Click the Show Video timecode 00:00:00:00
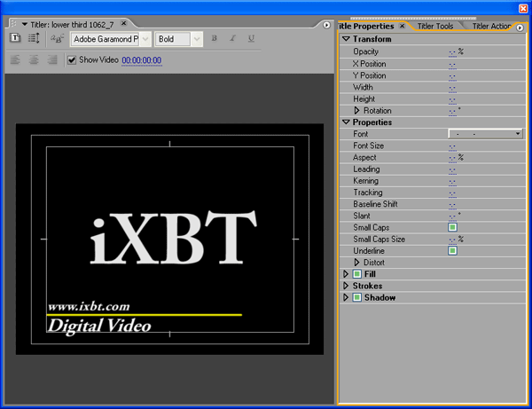This screenshot has width=532, height=409. pos(142,60)
